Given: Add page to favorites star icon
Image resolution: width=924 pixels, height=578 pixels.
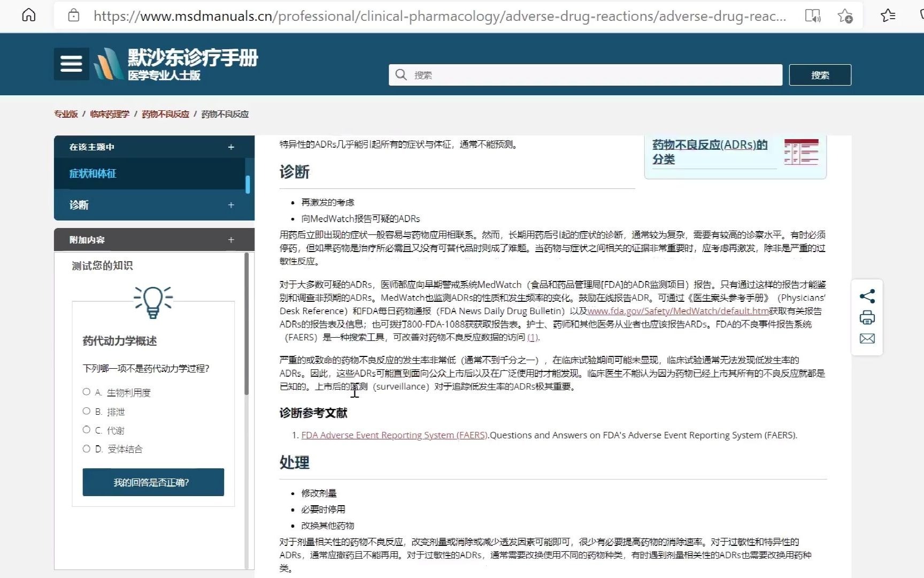Looking at the screenshot, I should pyautogui.click(x=845, y=16).
